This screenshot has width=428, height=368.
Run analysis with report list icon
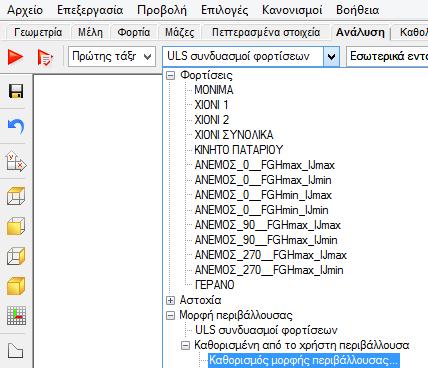pos(45,57)
